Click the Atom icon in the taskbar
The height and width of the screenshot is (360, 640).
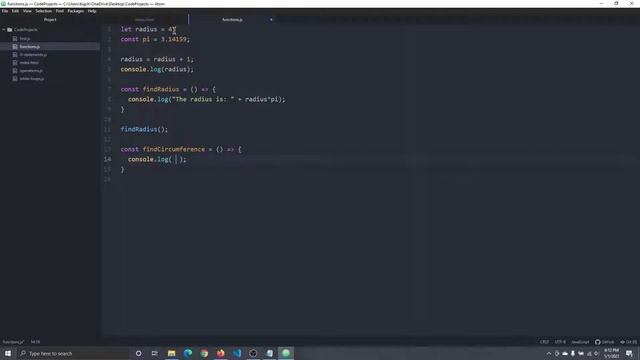pos(286,353)
